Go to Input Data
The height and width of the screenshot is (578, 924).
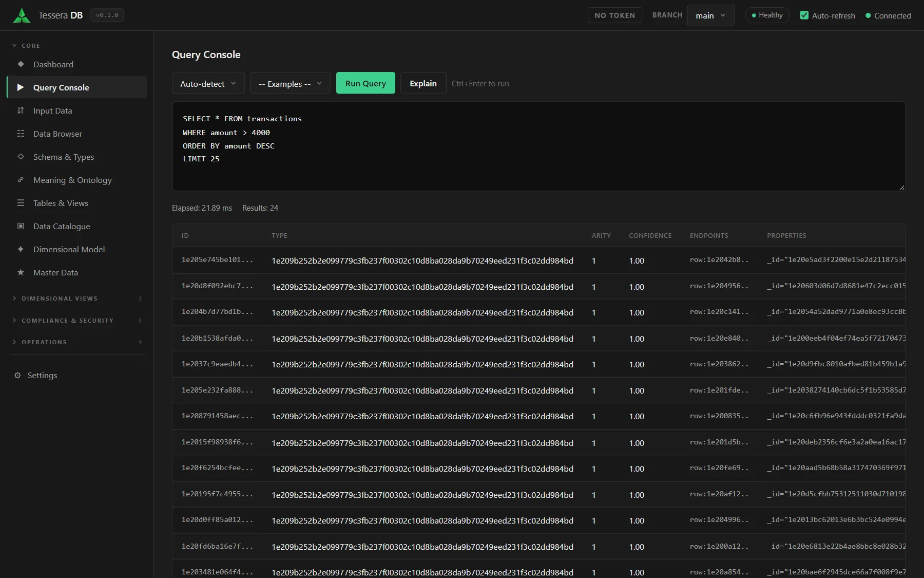click(x=77, y=110)
